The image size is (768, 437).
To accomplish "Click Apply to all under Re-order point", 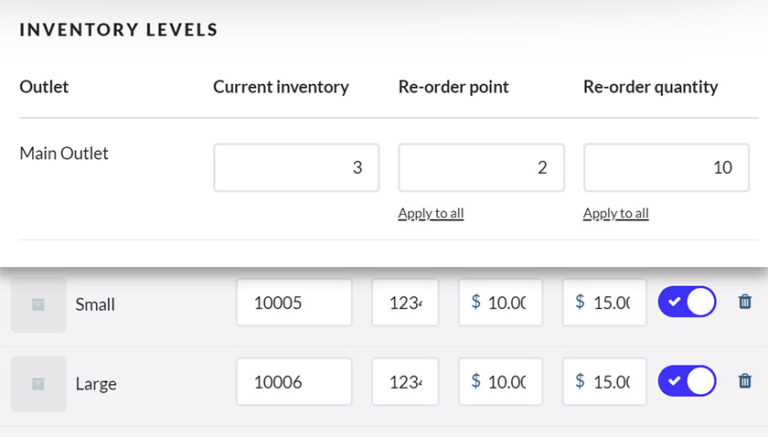I will (x=430, y=213).
